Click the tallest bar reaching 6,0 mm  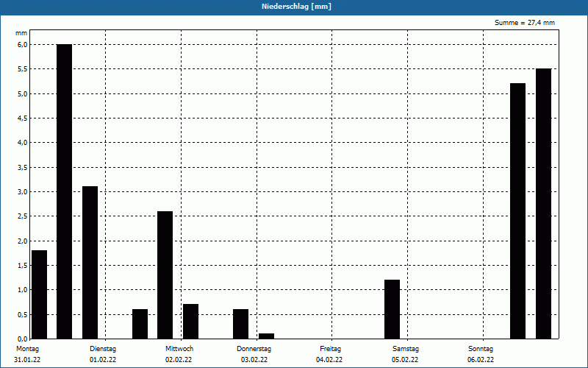[64, 191]
